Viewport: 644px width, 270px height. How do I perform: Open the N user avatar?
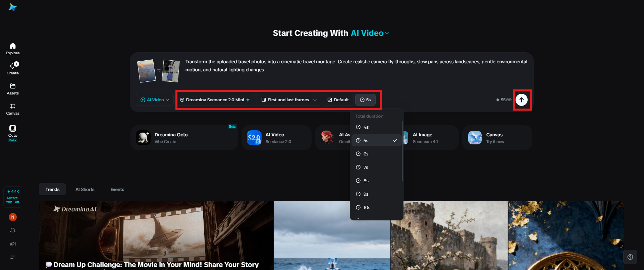click(x=13, y=217)
